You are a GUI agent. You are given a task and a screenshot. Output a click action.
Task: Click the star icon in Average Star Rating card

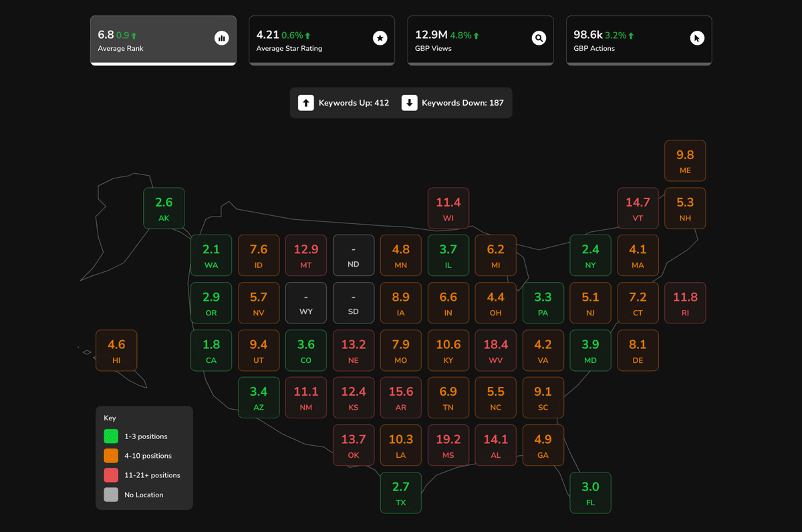pyautogui.click(x=380, y=39)
